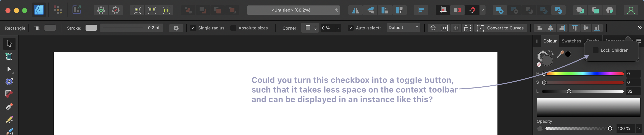Open the snapping options dropdown arrow
This screenshot has height=135, width=644.
[x=483, y=10]
